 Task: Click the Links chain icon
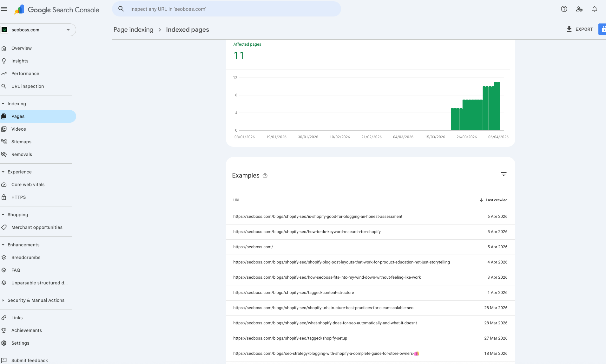coord(4,318)
